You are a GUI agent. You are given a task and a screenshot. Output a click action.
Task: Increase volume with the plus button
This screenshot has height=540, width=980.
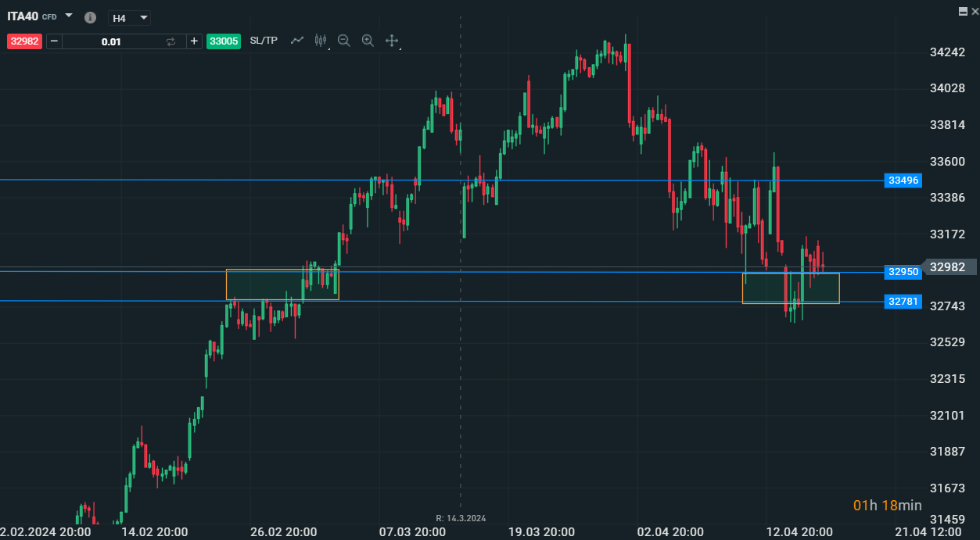click(x=194, y=41)
